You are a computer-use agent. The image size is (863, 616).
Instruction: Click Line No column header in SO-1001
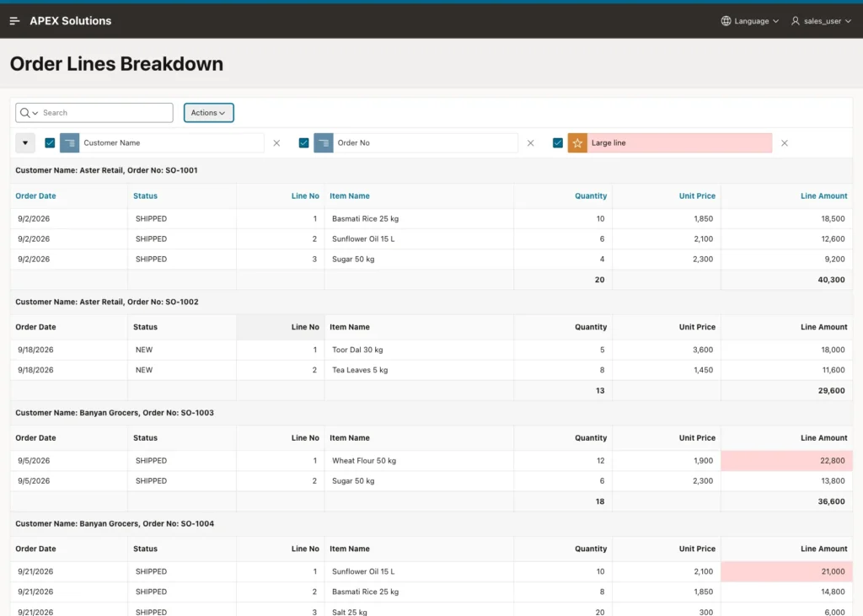[x=305, y=196]
